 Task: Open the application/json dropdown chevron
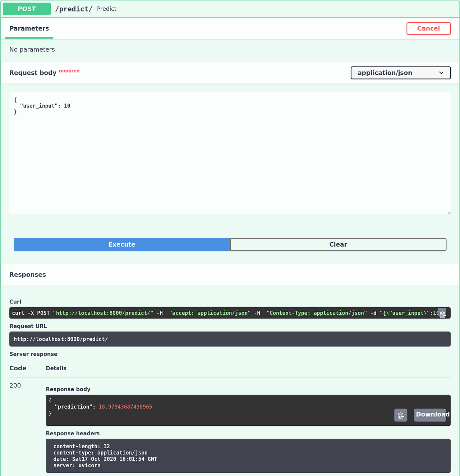click(441, 73)
